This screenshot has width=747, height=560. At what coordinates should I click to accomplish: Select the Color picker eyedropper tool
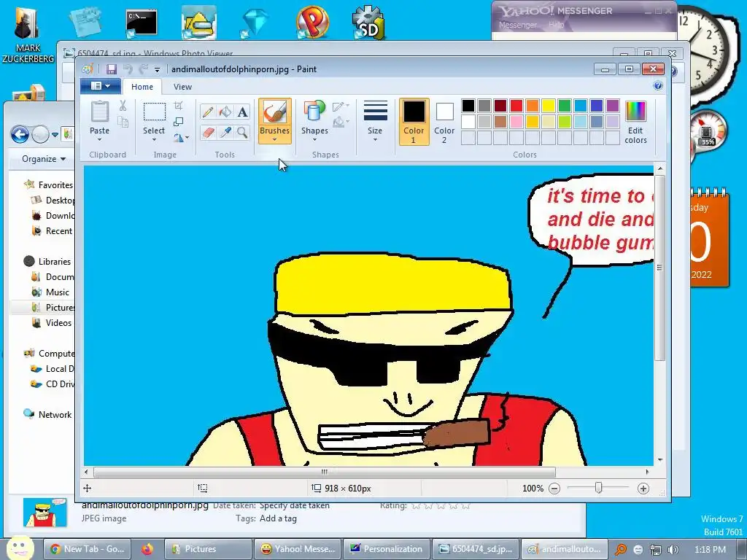(x=225, y=132)
